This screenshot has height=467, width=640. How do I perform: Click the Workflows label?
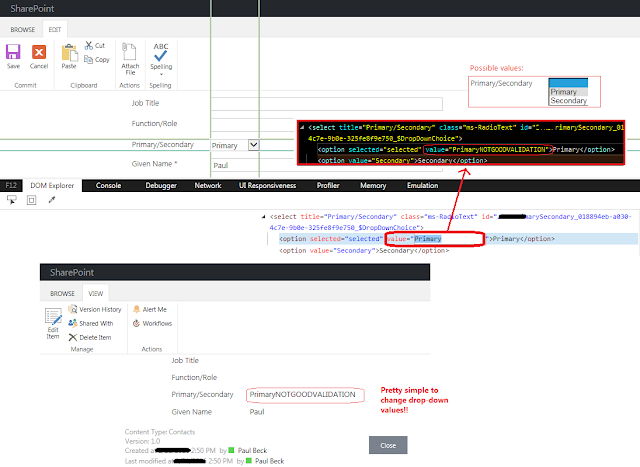(x=157, y=323)
